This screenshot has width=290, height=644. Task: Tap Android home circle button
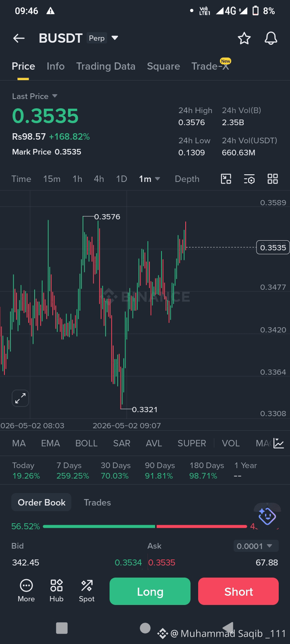pyautogui.click(x=145, y=628)
